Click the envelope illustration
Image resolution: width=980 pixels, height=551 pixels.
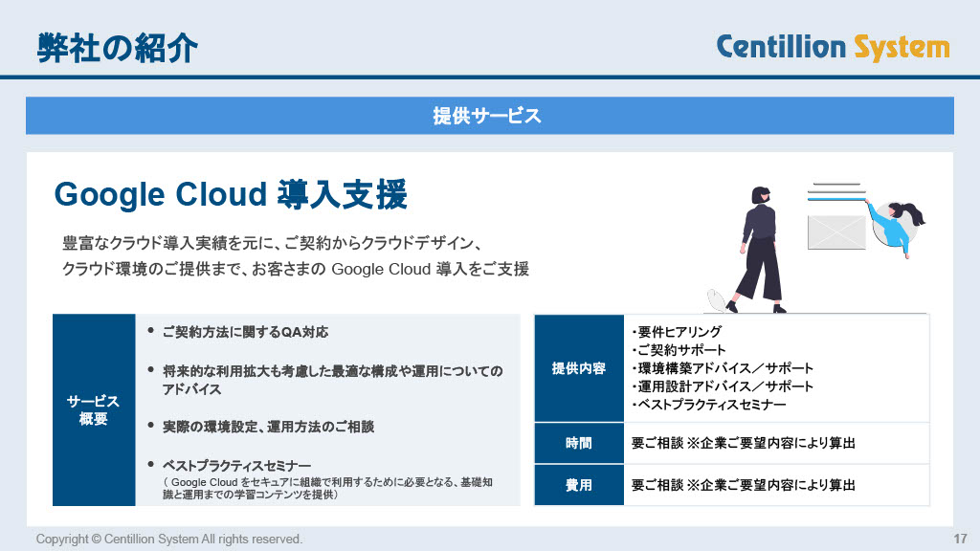click(835, 232)
